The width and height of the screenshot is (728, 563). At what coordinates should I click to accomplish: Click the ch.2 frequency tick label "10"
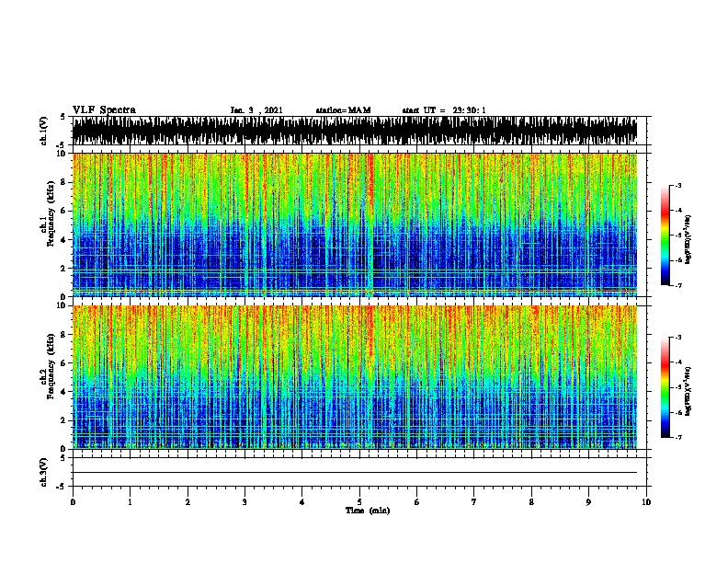pyautogui.click(x=63, y=305)
